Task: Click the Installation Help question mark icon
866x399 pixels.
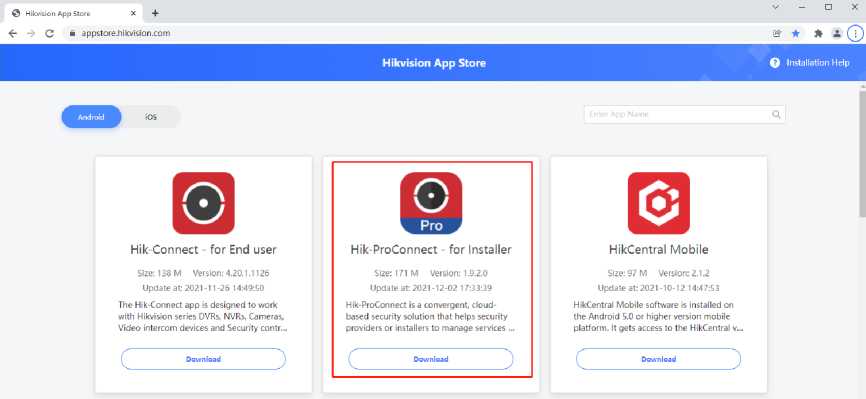Action: pyautogui.click(x=775, y=63)
